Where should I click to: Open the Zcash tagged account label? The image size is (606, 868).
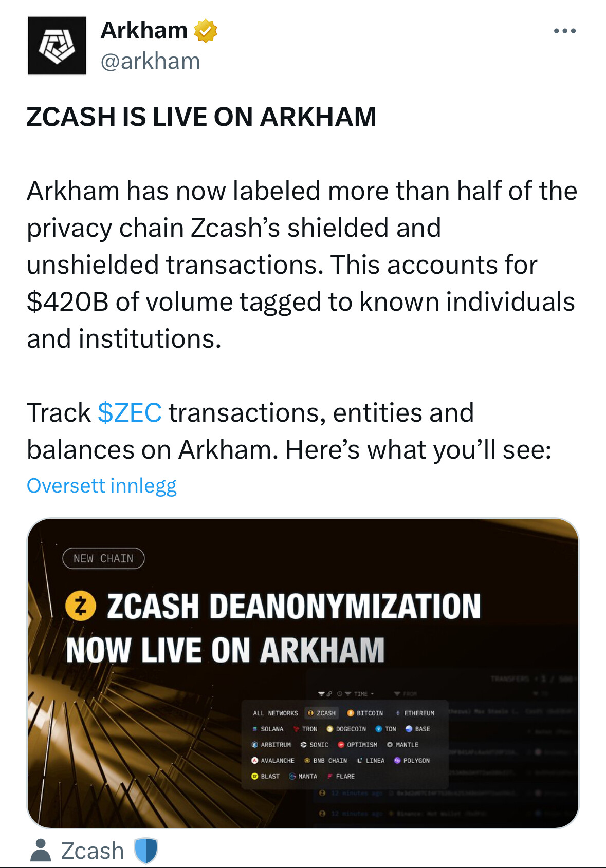point(93,851)
